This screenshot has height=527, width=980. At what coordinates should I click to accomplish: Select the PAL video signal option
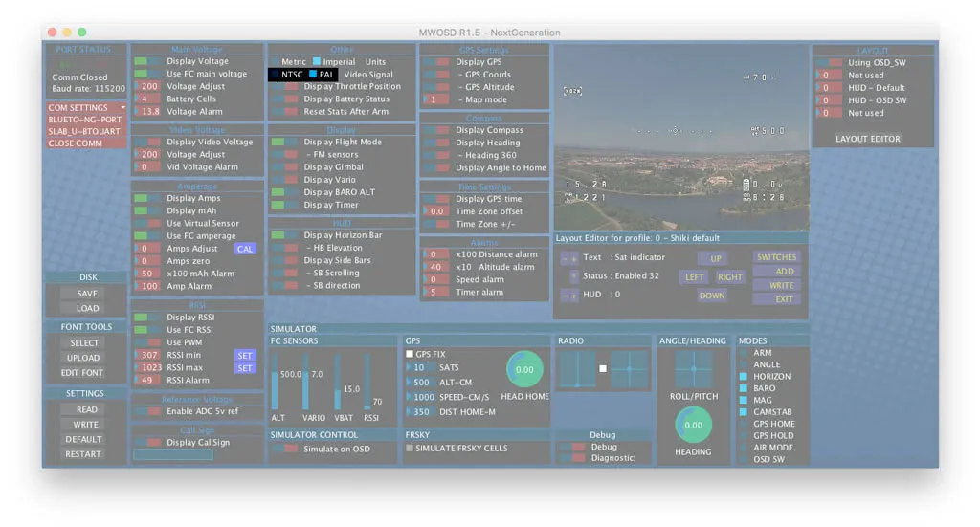pyautogui.click(x=313, y=75)
